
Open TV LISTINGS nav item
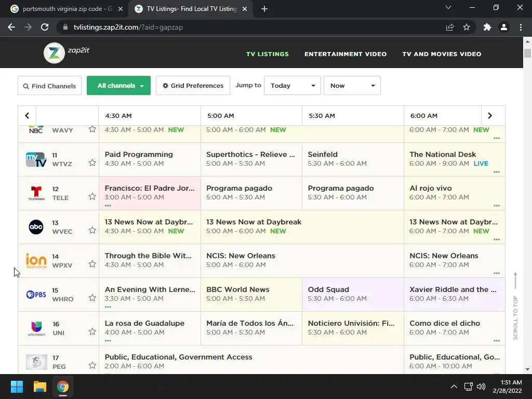[x=268, y=54]
